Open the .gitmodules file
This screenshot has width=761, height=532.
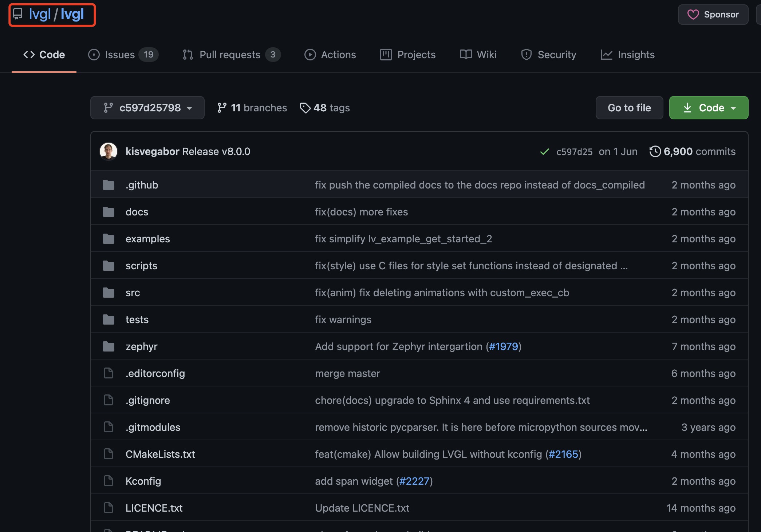point(153,427)
